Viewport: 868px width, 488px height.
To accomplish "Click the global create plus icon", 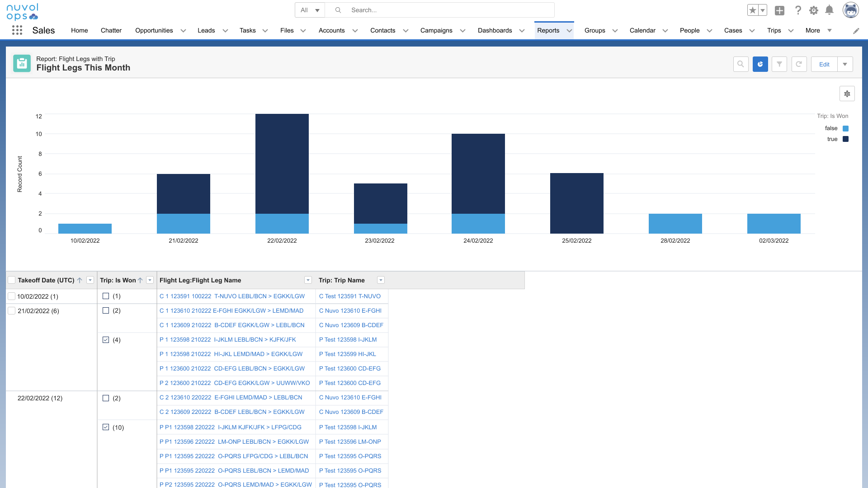I will pos(779,10).
